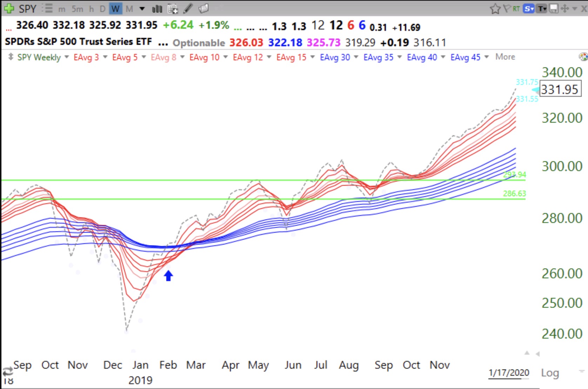Click the green 286.63 horizontal line label
The width and height of the screenshot is (588, 389).
point(514,193)
